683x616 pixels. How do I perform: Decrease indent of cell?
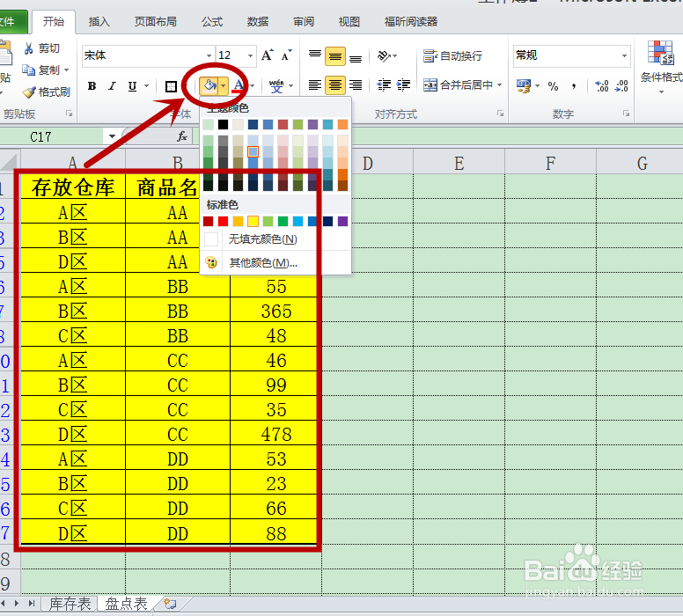(x=384, y=85)
